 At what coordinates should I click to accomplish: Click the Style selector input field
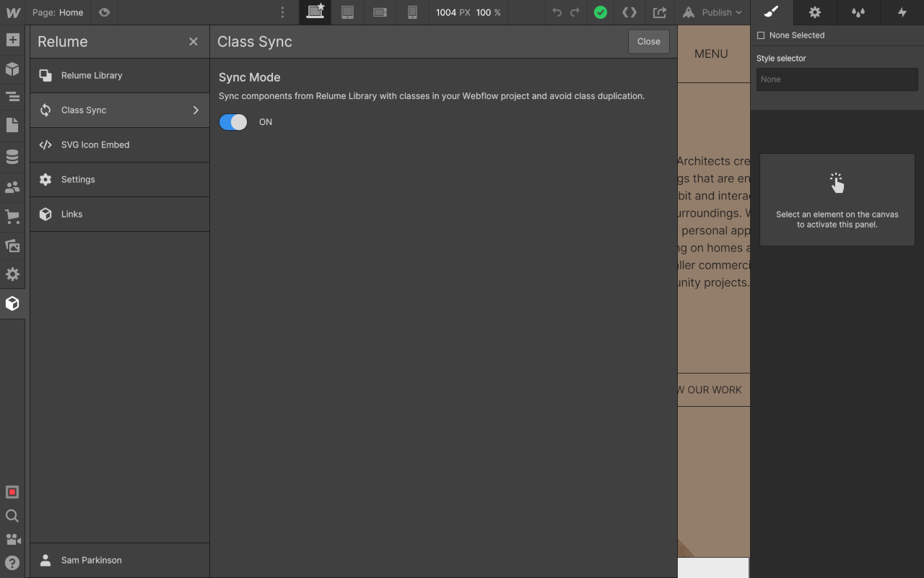837,79
